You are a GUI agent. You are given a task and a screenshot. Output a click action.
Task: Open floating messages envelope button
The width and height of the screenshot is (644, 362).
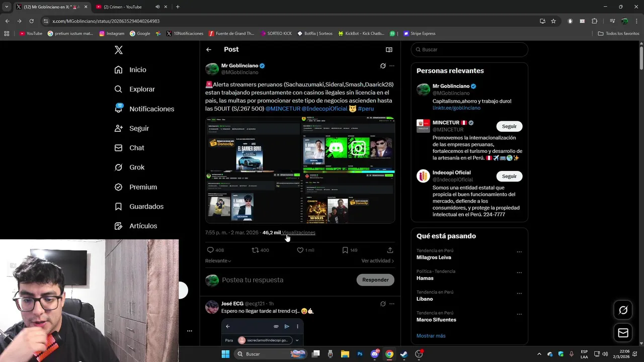(x=623, y=333)
